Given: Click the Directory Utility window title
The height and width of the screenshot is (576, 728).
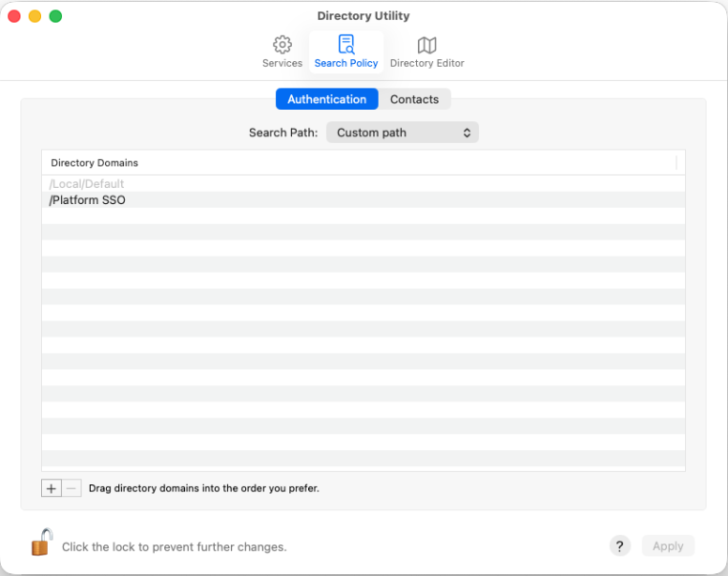Looking at the screenshot, I should coord(364,16).
